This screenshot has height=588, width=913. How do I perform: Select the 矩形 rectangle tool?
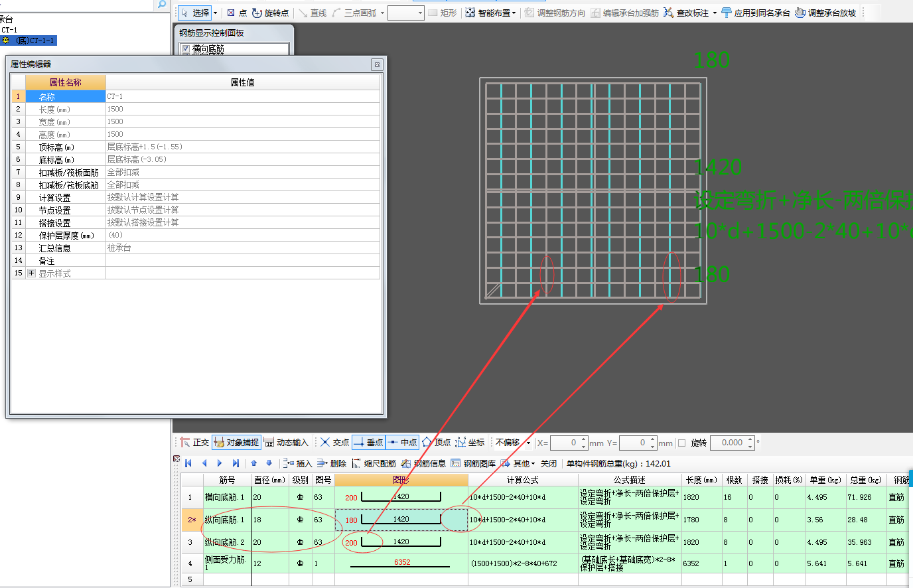(x=443, y=13)
